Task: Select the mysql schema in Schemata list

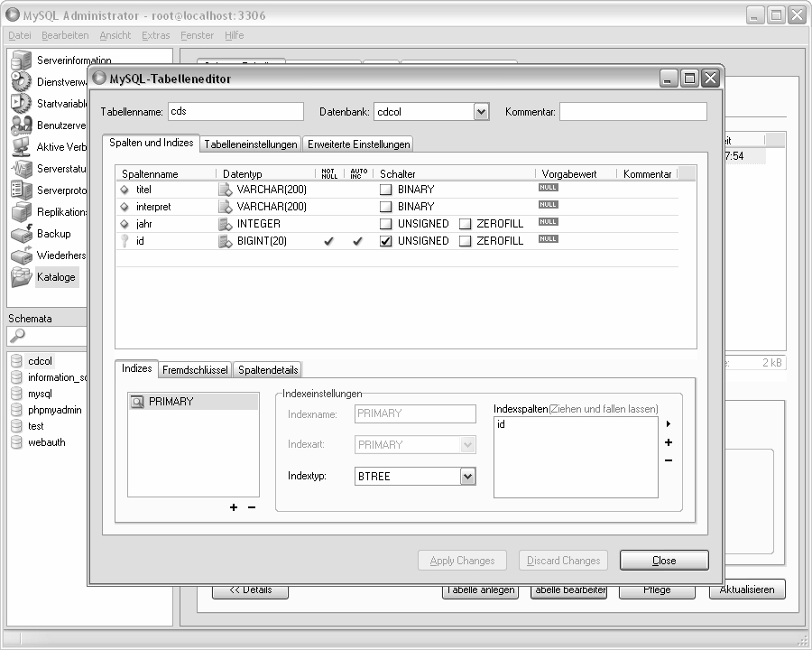Action: tap(40, 394)
